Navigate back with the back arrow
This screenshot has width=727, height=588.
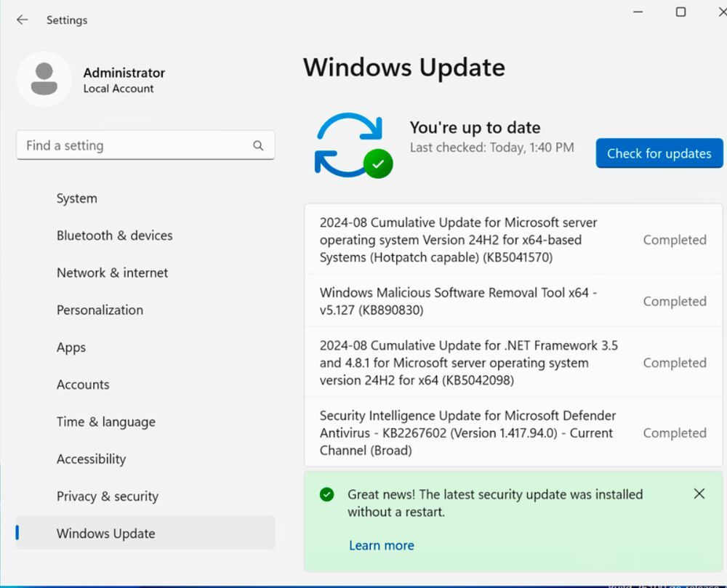[22, 20]
